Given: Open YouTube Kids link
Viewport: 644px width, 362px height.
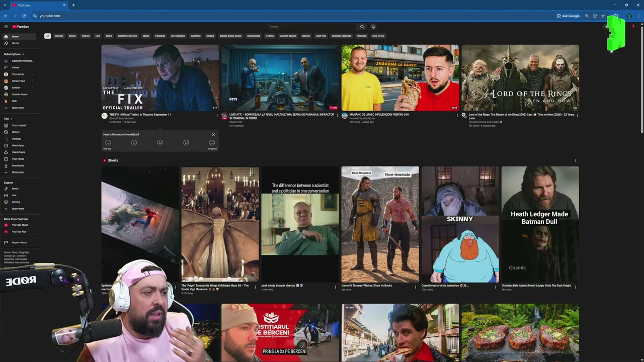Looking at the screenshot, I should pyautogui.click(x=18, y=232).
